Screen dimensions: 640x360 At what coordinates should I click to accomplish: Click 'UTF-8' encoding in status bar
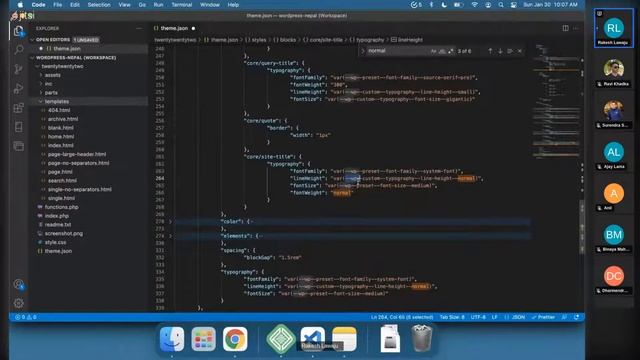[478, 317]
